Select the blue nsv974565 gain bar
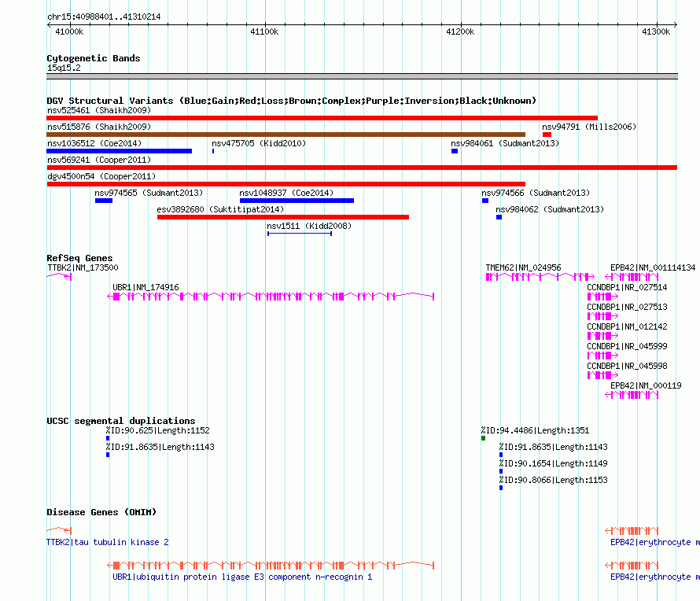Viewport: 700px width, 601px height. (104, 201)
